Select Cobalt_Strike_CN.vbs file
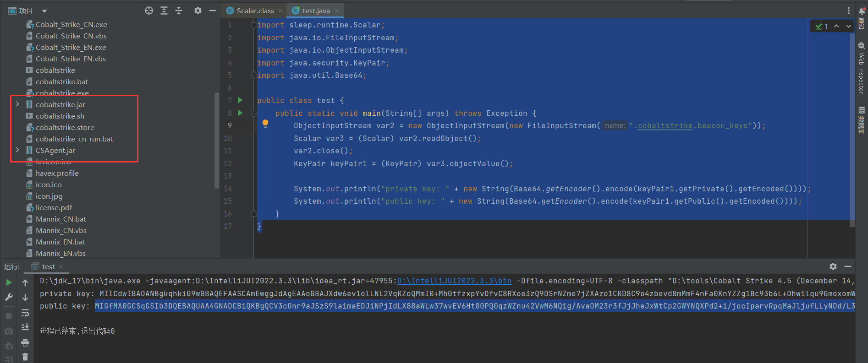Image resolution: width=868 pixels, height=363 pixels. (71, 36)
